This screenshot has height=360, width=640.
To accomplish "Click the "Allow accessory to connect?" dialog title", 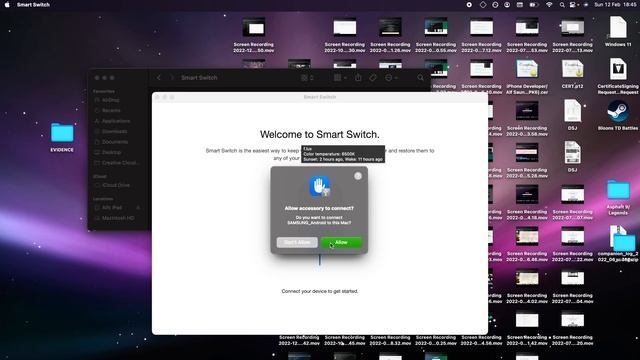I will [319, 208].
